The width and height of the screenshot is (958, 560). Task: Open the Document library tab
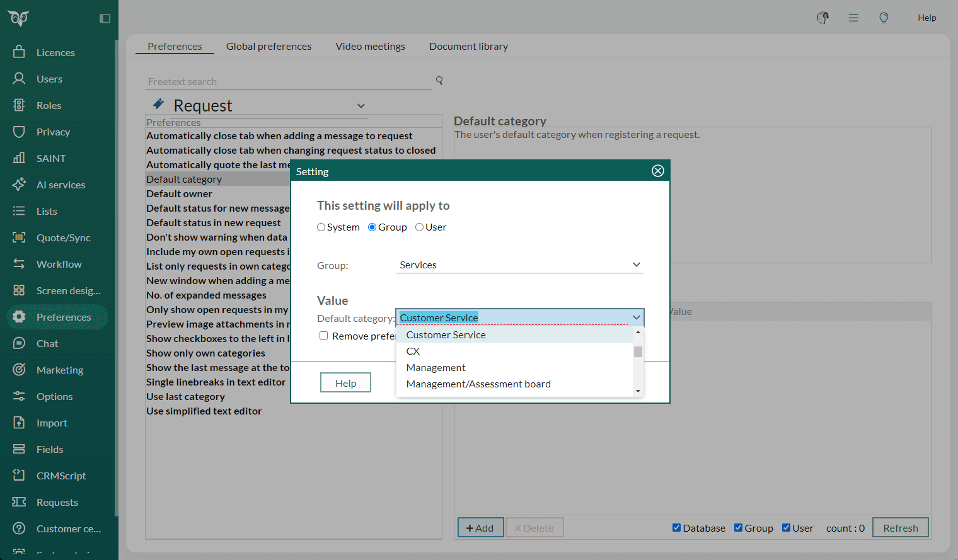(x=468, y=46)
